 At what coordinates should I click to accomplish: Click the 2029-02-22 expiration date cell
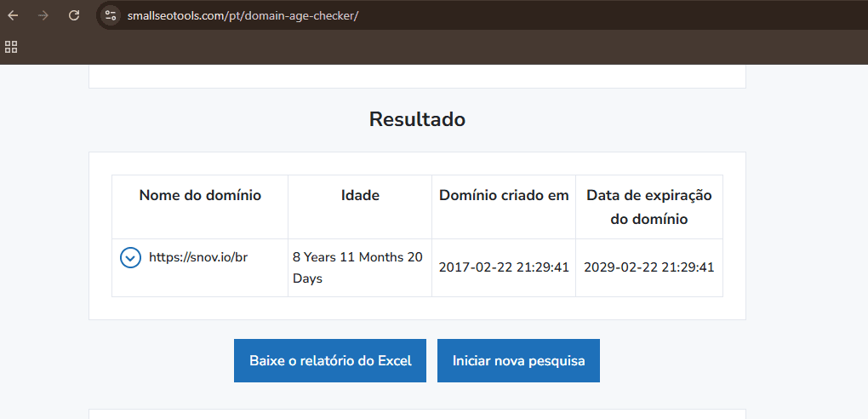pyautogui.click(x=649, y=267)
